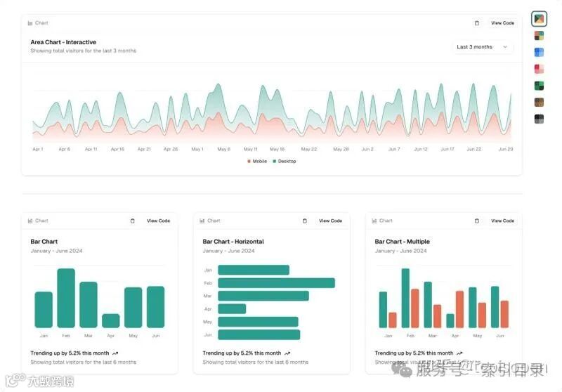This screenshot has height=392, width=562.
Task: Click the Apr bar in the Bar Chart
Action: (x=111, y=320)
